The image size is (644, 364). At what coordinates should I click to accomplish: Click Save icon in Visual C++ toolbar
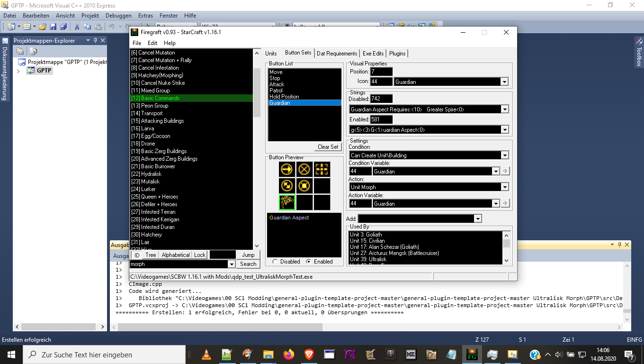(53, 27)
